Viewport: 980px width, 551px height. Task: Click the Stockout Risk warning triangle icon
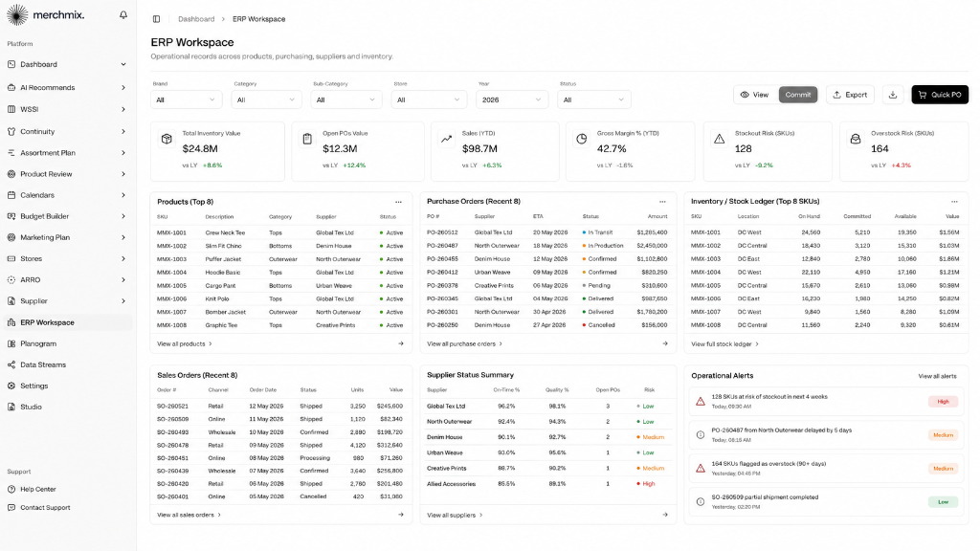[720, 139]
